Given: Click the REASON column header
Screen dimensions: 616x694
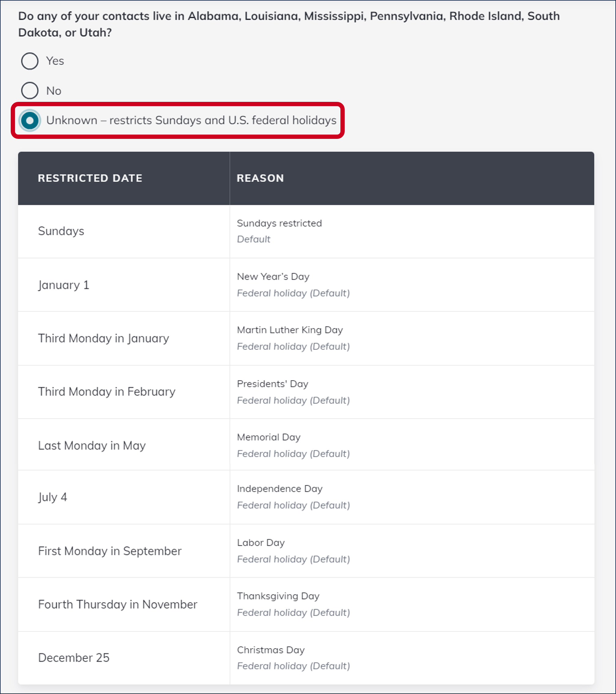Looking at the screenshot, I should (x=260, y=178).
